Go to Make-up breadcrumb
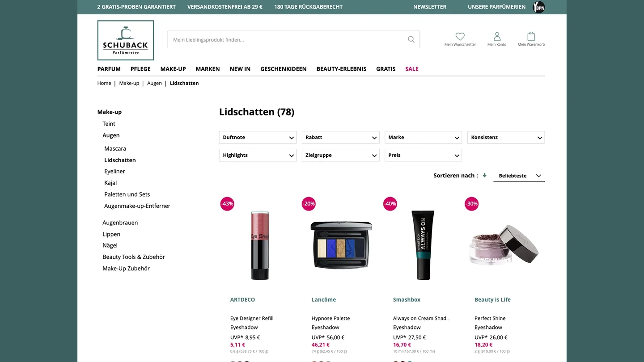The image size is (644, 362). tap(129, 83)
